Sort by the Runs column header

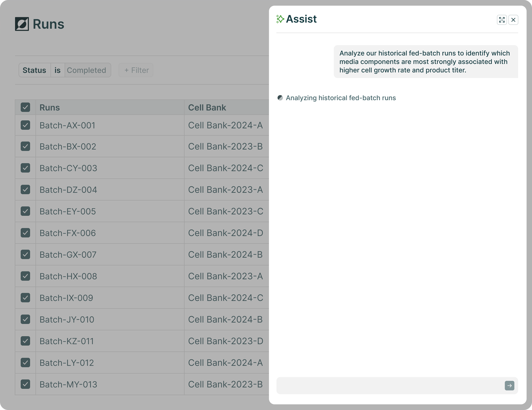click(50, 107)
